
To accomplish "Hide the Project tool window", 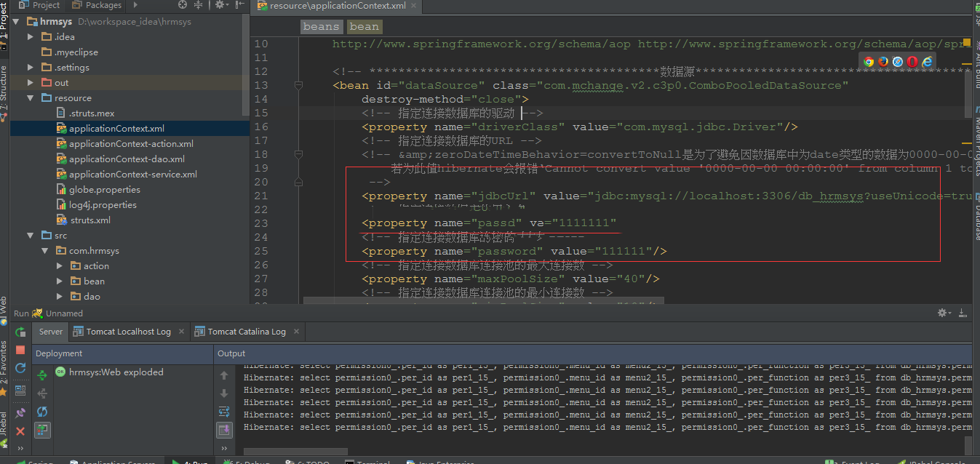I will (x=239, y=5).
